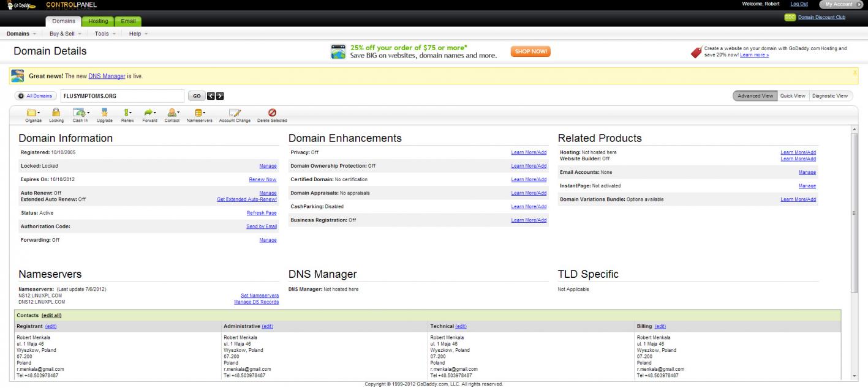Screen dimensions: 868x388
Task: Click the Locking padlock icon
Action: pos(56,113)
